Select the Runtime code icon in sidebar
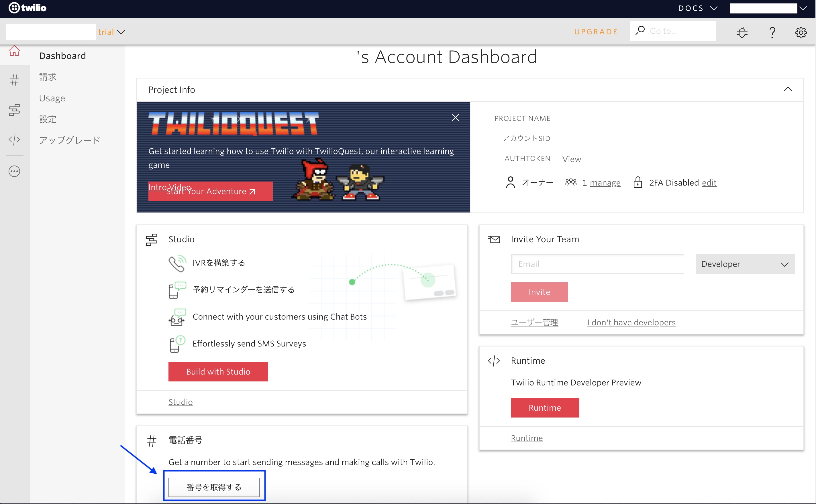This screenshot has height=504, width=816. (x=14, y=140)
